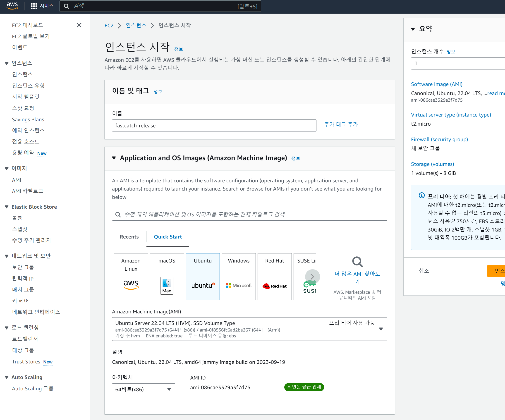
Task: Collapse the Elastic Block Store sidebar group
Action: click(x=7, y=207)
